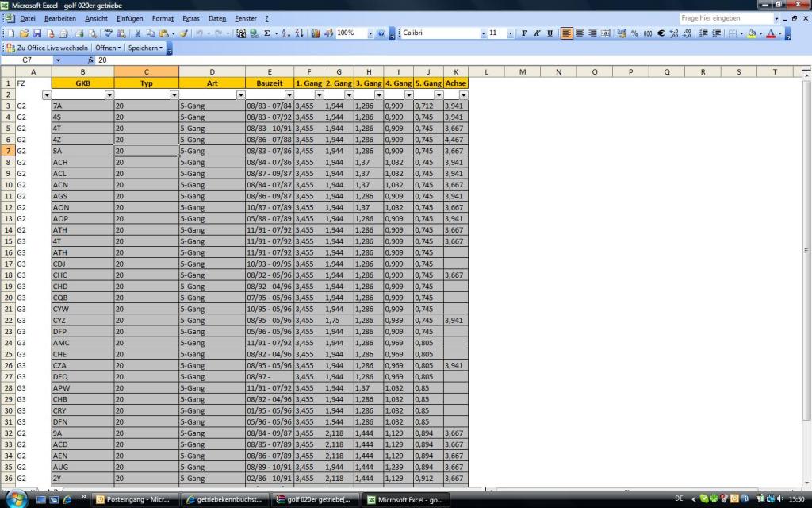Click the merge and center icon

606,33
